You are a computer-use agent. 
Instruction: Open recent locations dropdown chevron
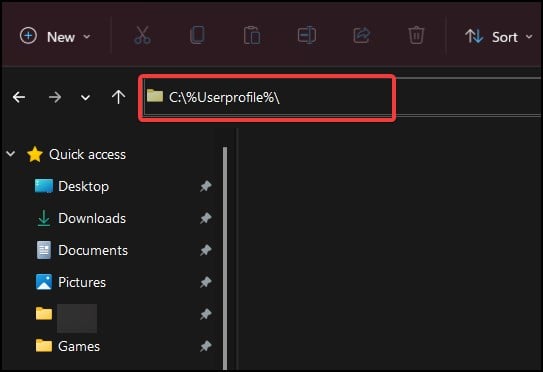pos(85,98)
